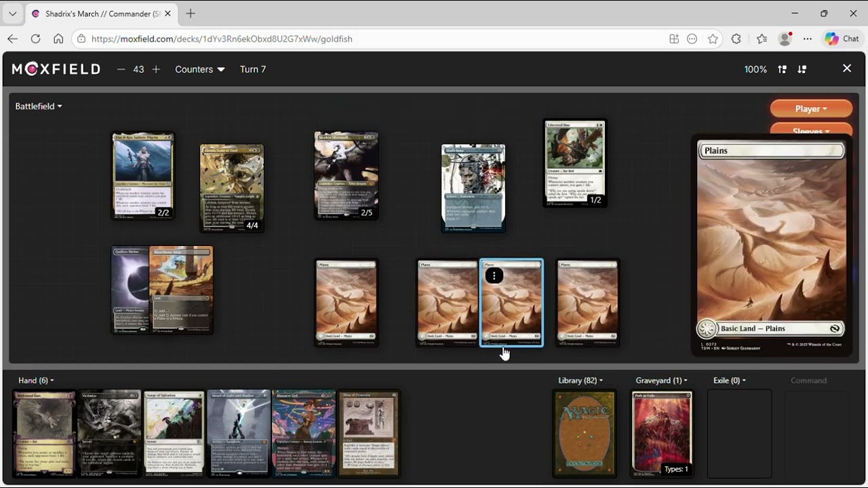The width and height of the screenshot is (868, 488).
Task: Select the 2/2 Elas il-Kor creature card
Action: (143, 176)
